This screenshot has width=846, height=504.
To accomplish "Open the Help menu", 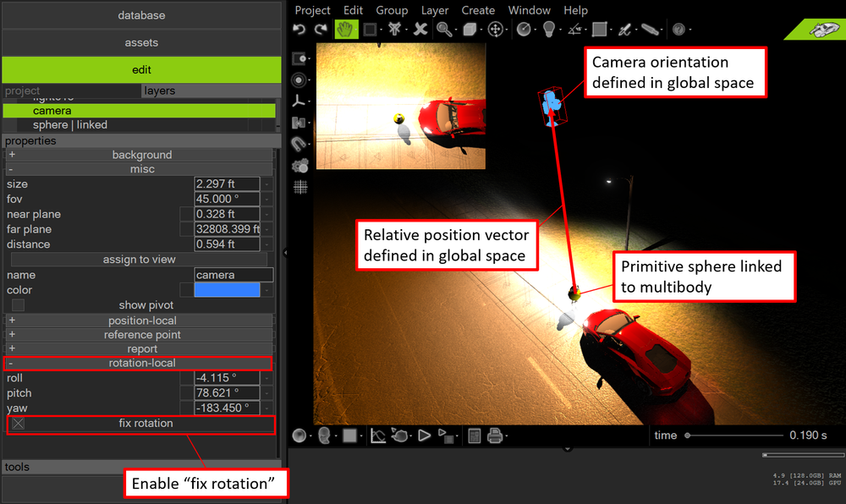I will (x=575, y=10).
